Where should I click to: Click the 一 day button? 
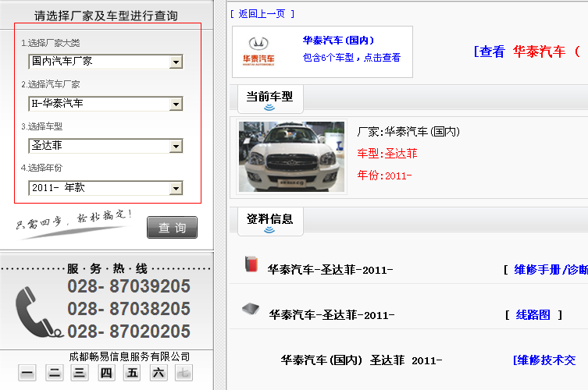coord(27,373)
